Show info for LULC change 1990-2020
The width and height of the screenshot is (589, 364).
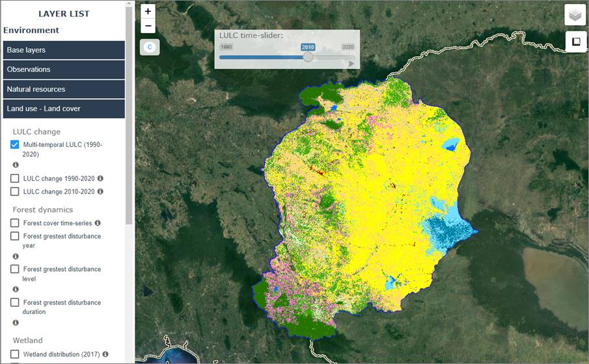click(x=100, y=178)
